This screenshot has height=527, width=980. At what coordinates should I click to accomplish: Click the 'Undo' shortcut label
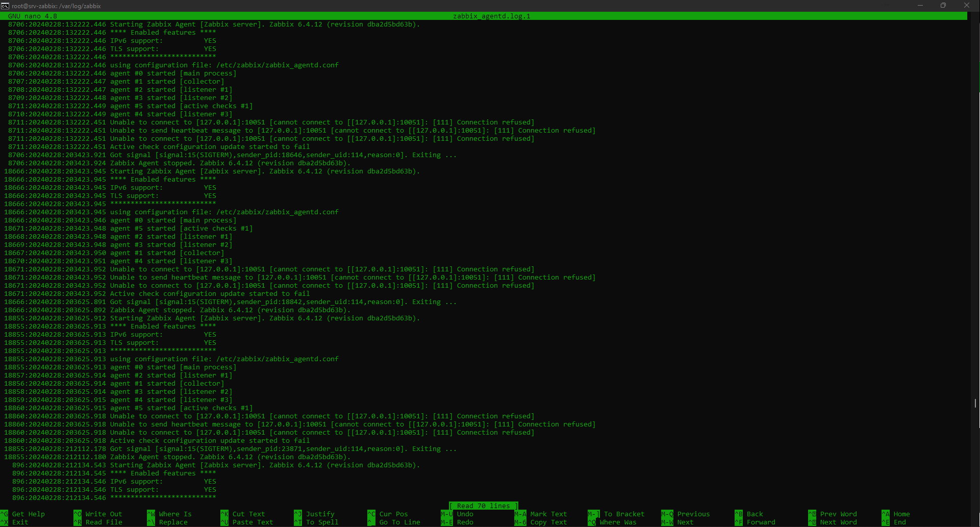[x=465, y=514]
